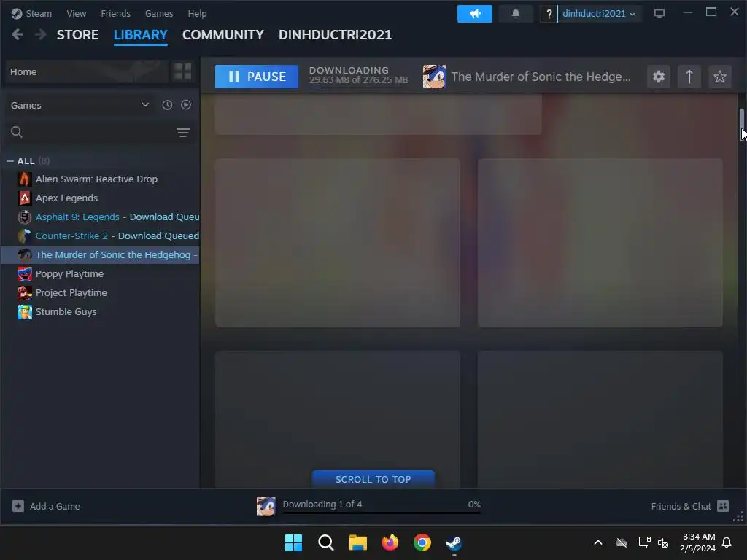The height and width of the screenshot is (560, 747).
Task: Open the Help menu
Action: 197,13
